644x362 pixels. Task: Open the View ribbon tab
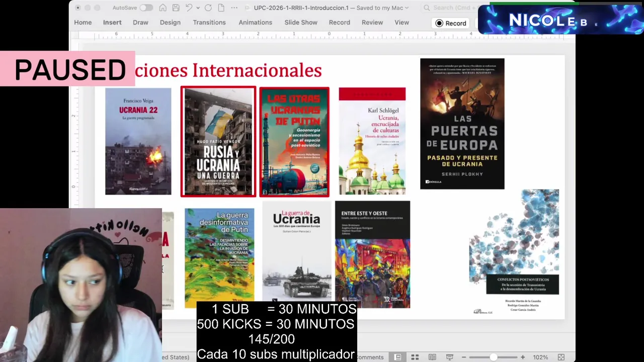coord(401,23)
